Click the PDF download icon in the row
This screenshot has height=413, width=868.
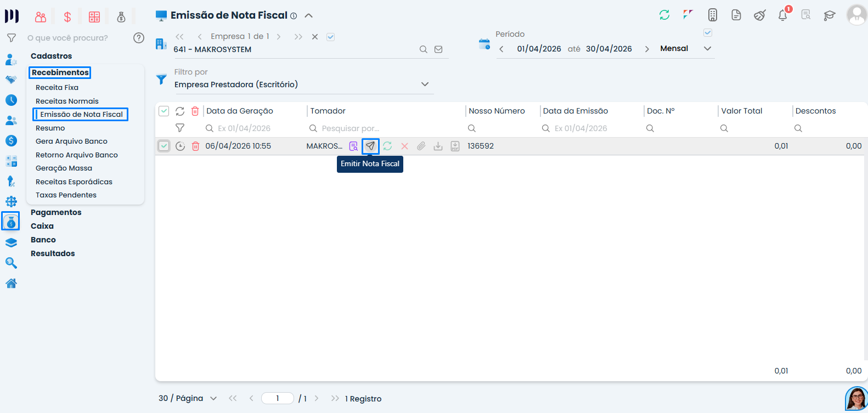pos(455,146)
